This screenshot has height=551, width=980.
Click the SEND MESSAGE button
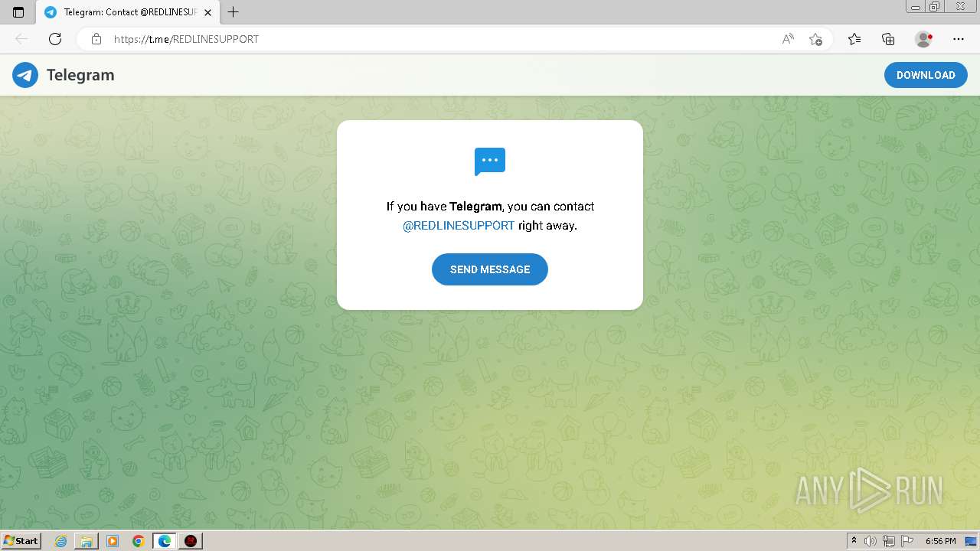pyautogui.click(x=490, y=269)
